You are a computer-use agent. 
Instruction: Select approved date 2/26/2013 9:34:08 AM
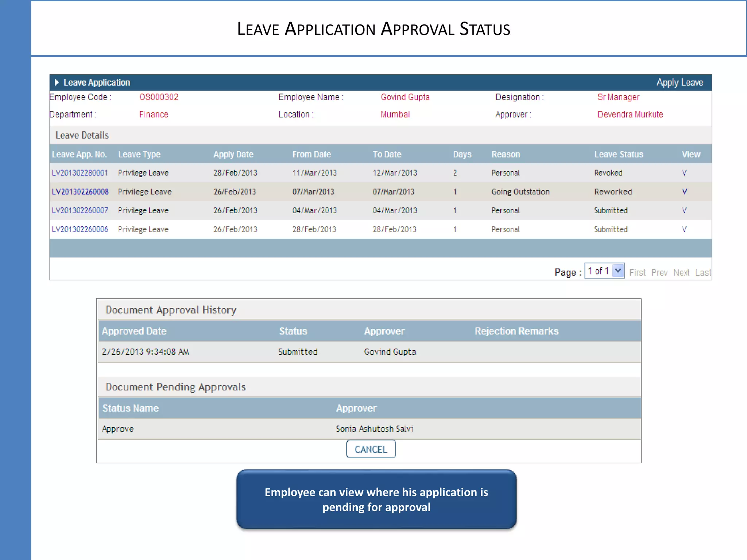(x=146, y=352)
